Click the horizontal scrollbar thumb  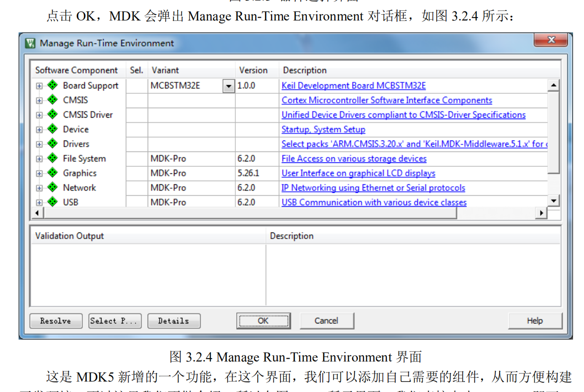(x=249, y=213)
